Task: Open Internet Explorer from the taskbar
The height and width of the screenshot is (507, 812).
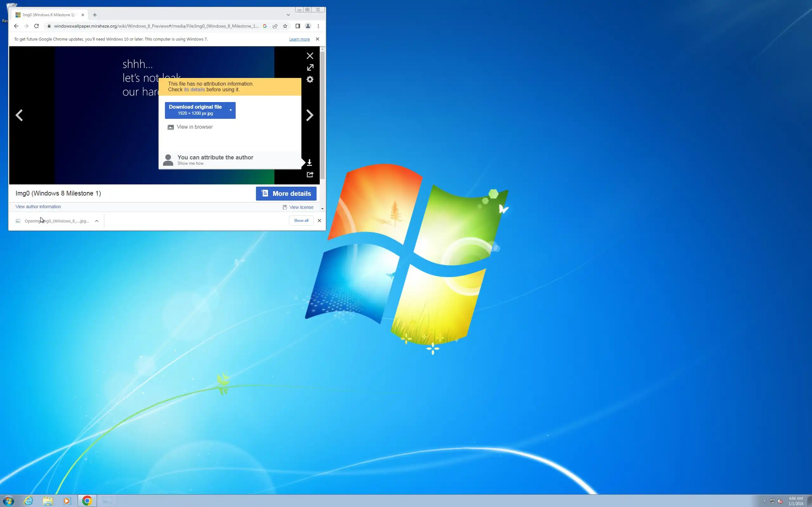Action: click(29, 501)
